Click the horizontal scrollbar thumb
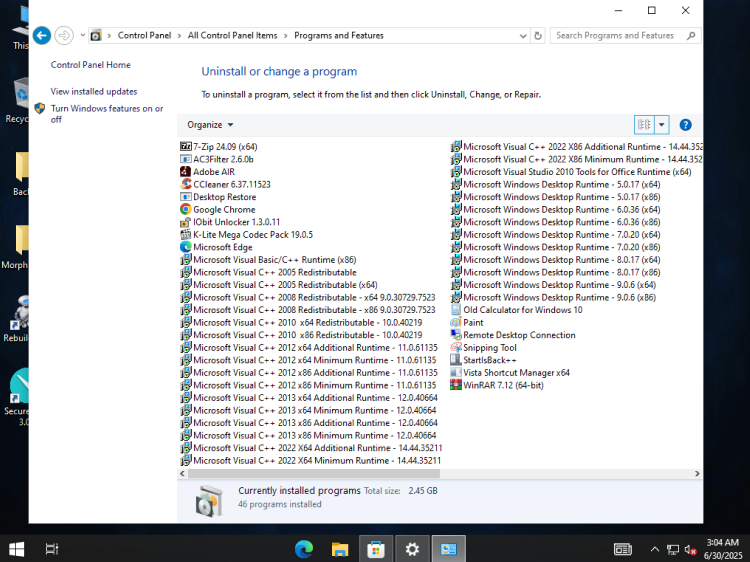Viewport: 750px width, 562px height. [314, 474]
